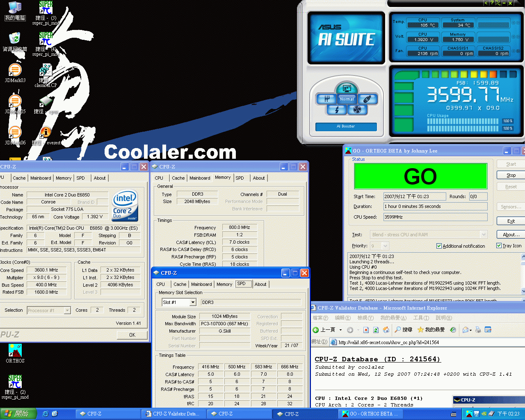Click the 開始 Start button on the taskbar

pyautogui.click(x=18, y=414)
